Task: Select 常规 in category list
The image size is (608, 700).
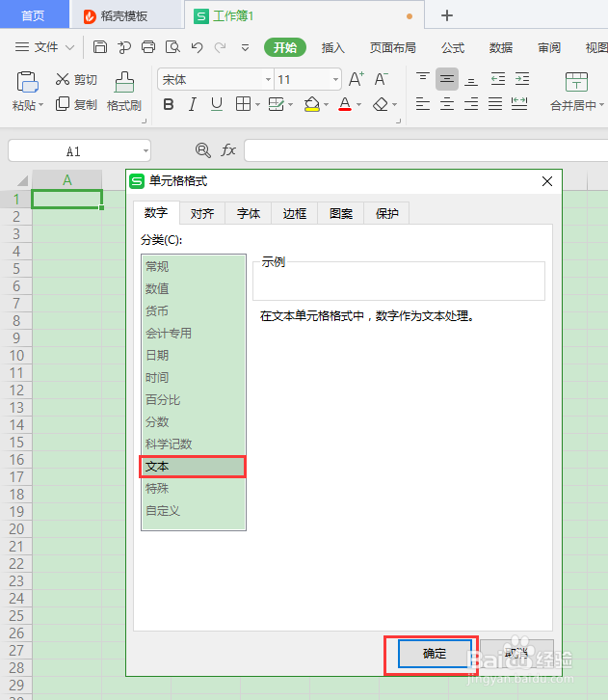Action: (193, 266)
